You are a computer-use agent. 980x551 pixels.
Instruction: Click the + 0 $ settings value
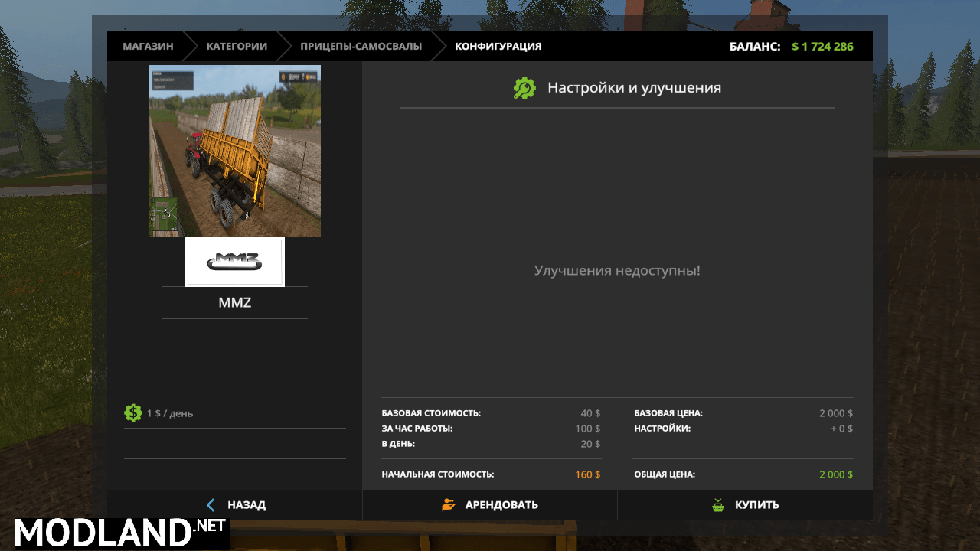point(841,429)
